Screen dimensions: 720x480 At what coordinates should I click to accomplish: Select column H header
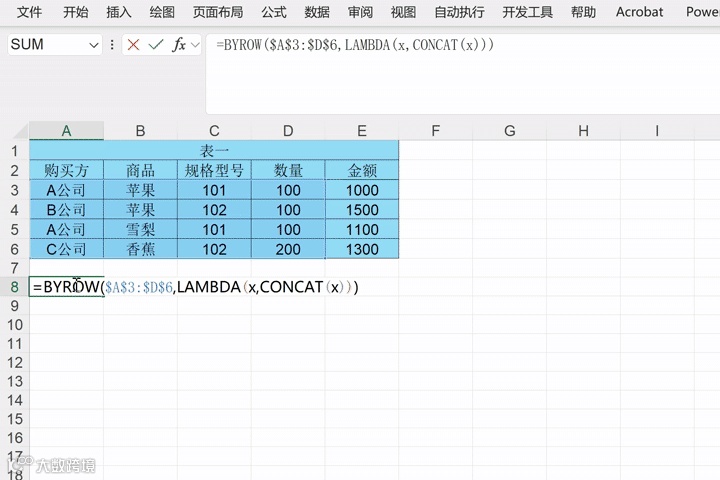(x=584, y=131)
